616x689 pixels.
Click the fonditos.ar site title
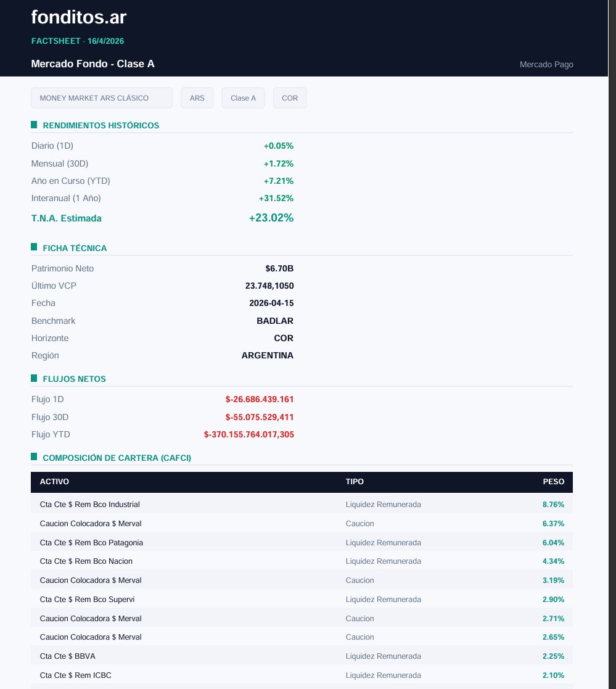tap(79, 17)
